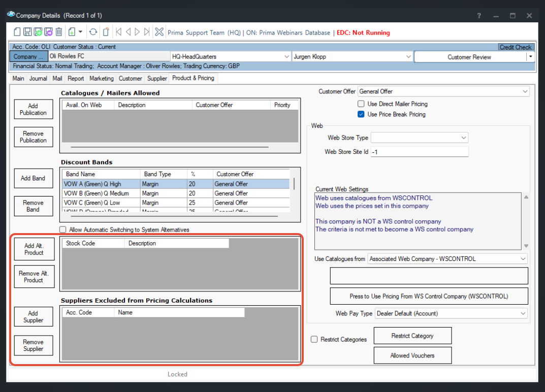This screenshot has width=545, height=392.
Task: Click Save and New icon with green plus
Action: [x=38, y=32]
